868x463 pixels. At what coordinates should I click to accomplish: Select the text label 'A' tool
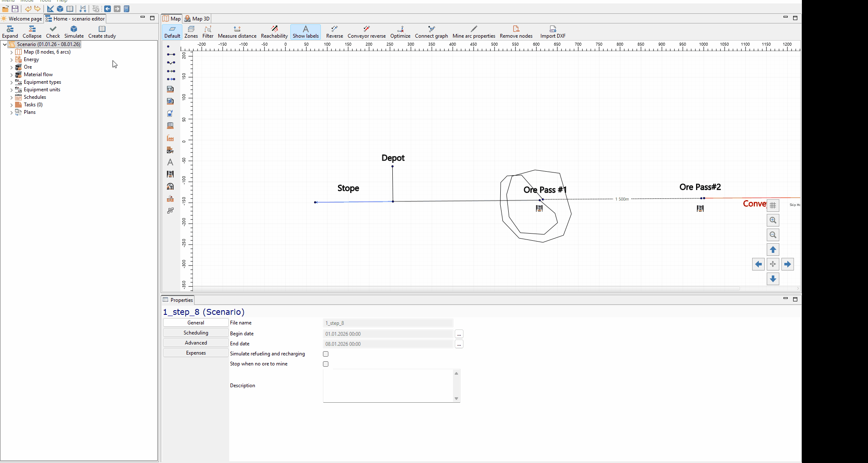(170, 162)
